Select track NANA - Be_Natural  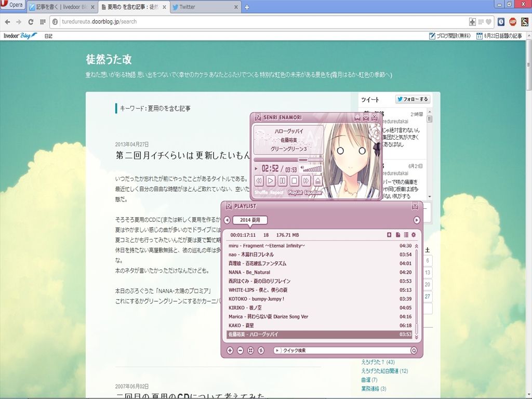pyautogui.click(x=320, y=272)
